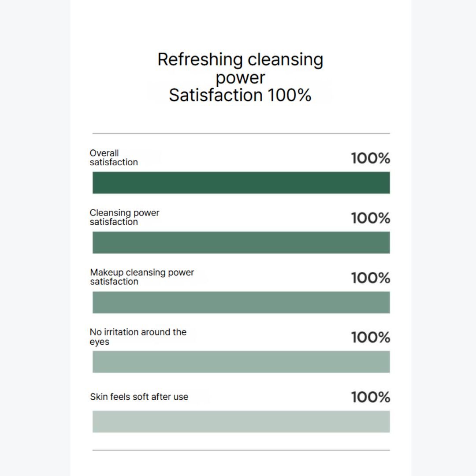This screenshot has width=476, height=476.
Task: Click the bottom divider line below the bars
Action: click(x=241, y=450)
